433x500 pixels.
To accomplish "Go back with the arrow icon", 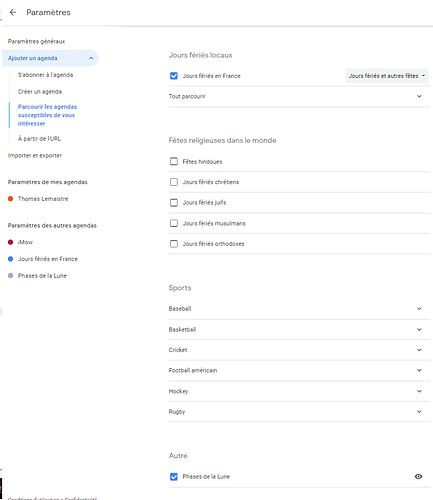I will click(13, 12).
